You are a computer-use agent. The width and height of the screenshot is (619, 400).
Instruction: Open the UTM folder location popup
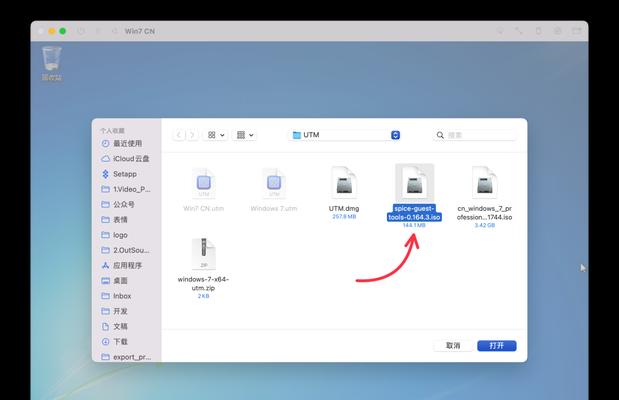(345, 135)
